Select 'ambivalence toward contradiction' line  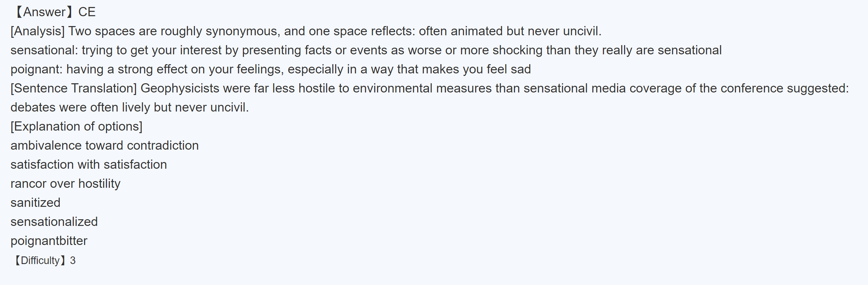click(x=104, y=146)
